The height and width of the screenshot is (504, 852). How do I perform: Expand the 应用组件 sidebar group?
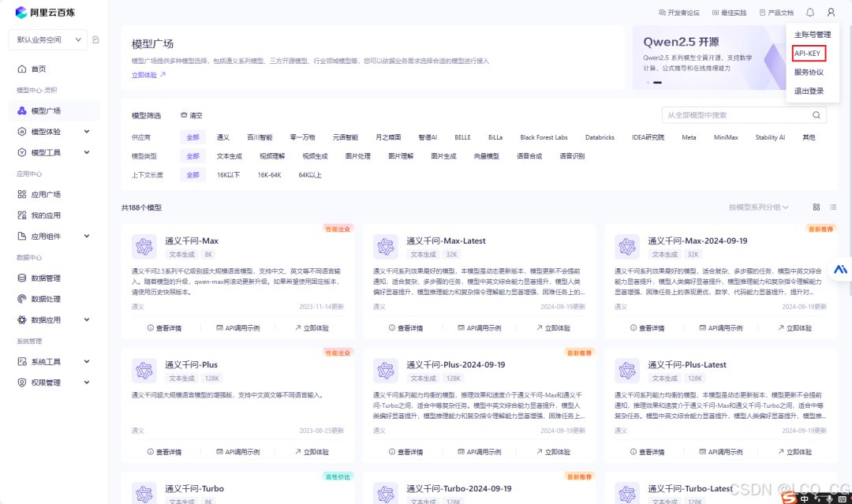(x=87, y=237)
